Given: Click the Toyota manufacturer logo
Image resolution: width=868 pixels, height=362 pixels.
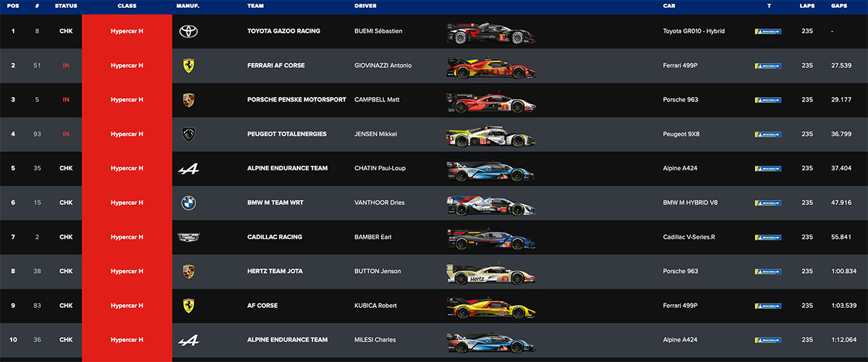Looking at the screenshot, I should click(189, 31).
